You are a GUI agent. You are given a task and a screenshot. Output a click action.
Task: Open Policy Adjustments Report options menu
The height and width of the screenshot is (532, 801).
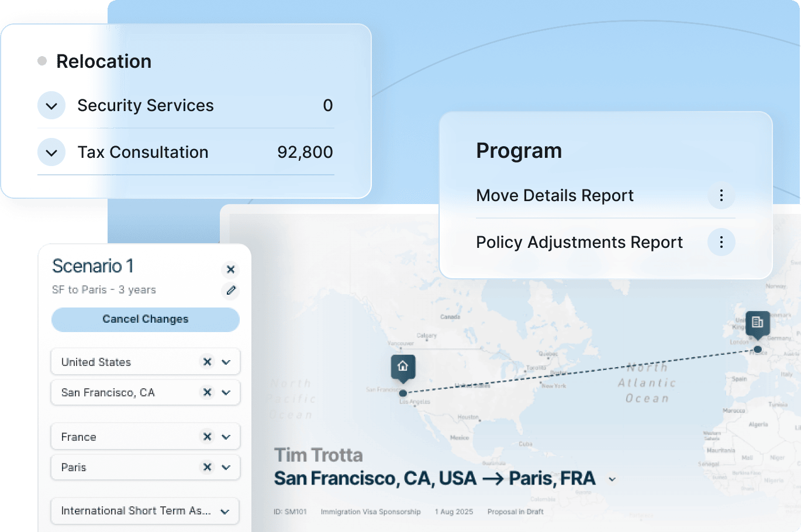(x=721, y=242)
